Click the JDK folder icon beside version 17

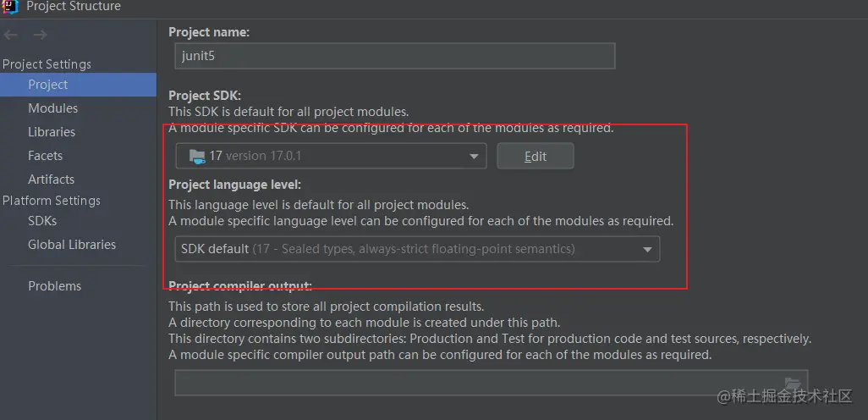[x=197, y=156]
